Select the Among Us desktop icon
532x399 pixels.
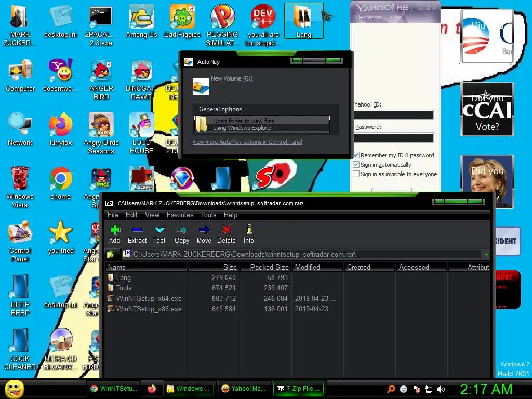141,22
